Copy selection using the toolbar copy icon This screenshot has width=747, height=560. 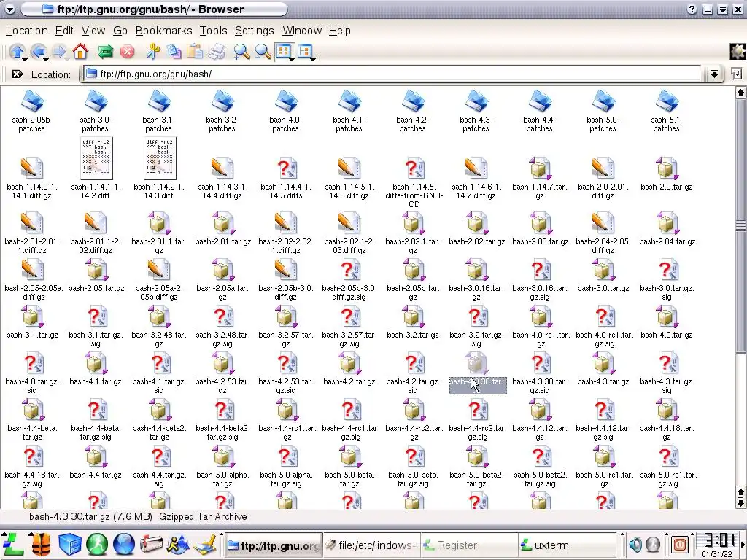[x=174, y=51]
